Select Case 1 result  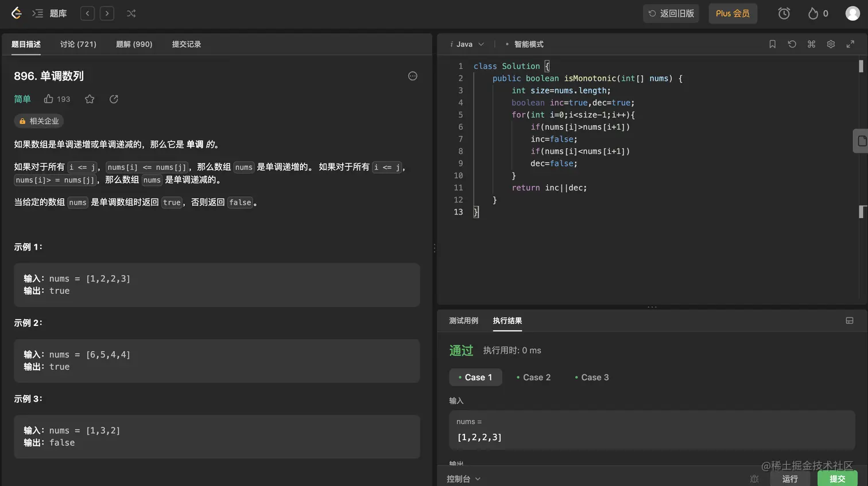tap(475, 377)
